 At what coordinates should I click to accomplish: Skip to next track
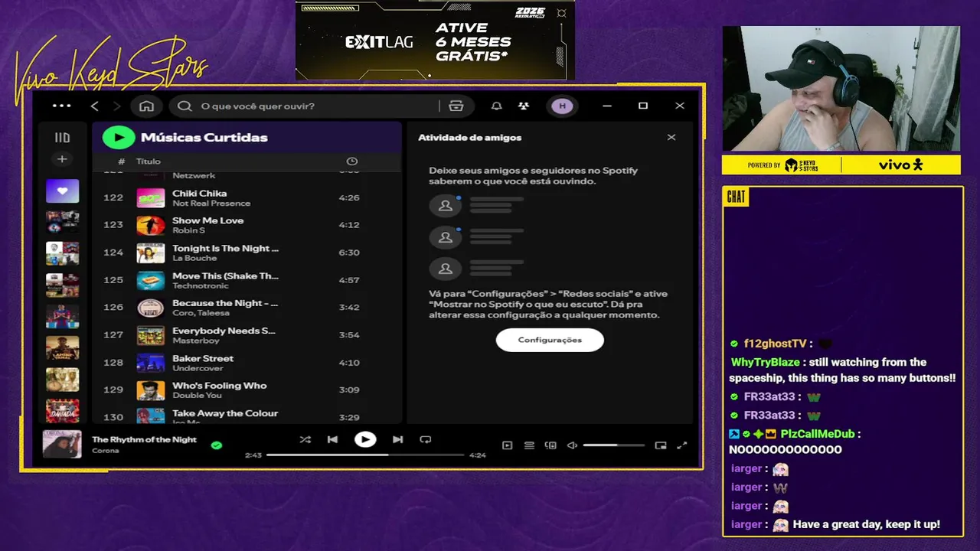point(397,439)
